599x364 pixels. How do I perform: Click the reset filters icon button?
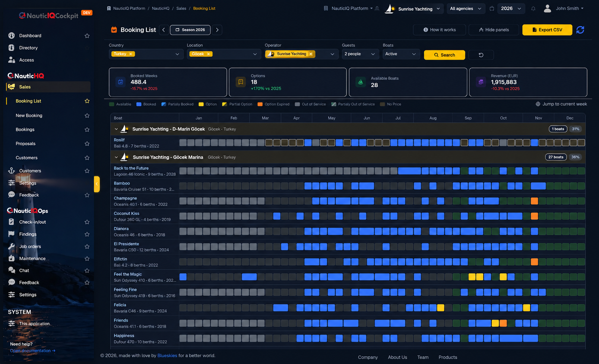[481, 55]
